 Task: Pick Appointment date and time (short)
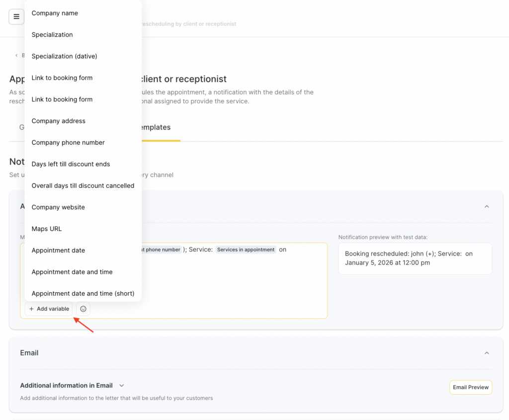coord(83,293)
